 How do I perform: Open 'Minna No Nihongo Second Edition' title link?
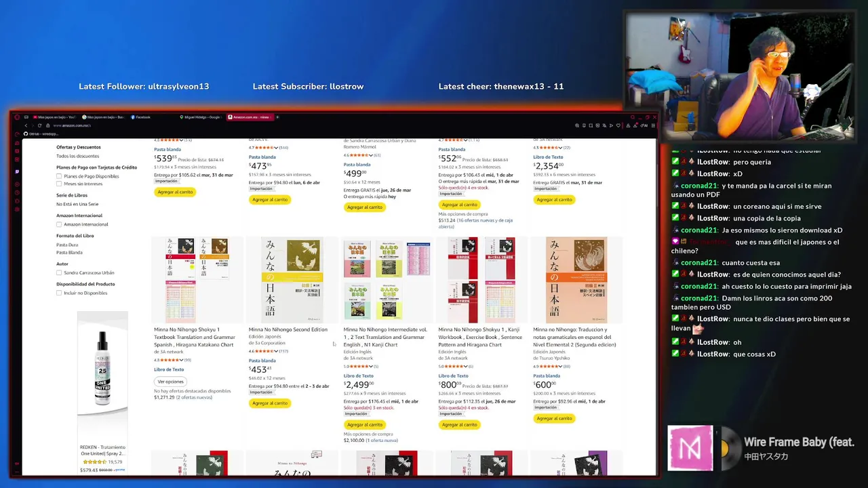288,329
